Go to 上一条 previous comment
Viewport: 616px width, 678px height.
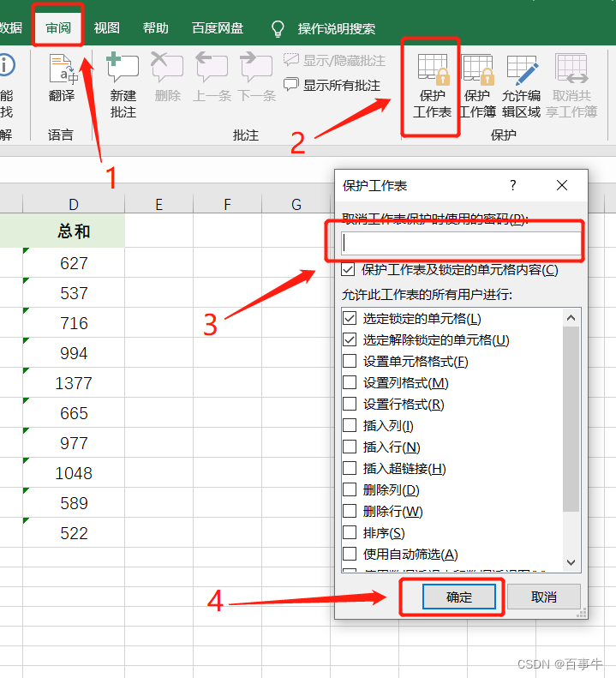pos(212,77)
